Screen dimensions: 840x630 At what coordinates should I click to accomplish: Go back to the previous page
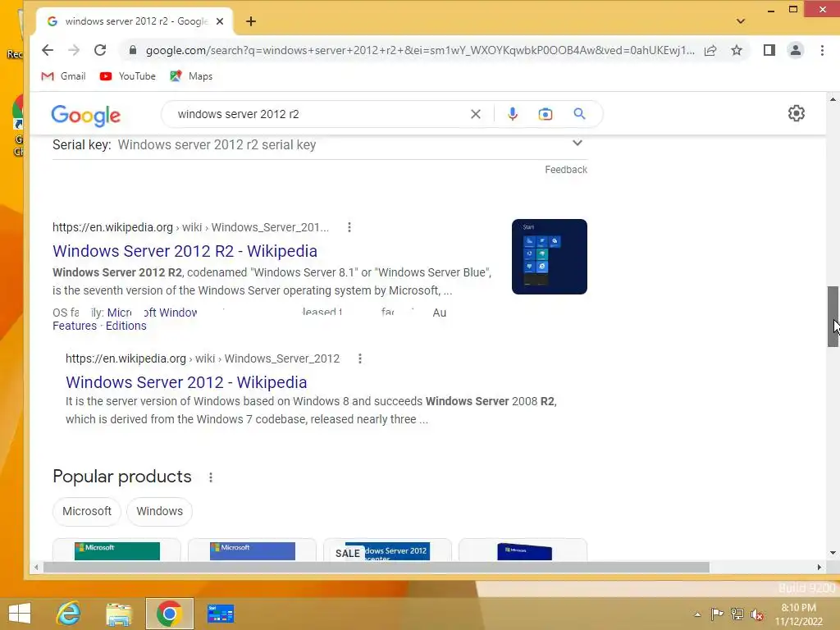click(x=47, y=50)
